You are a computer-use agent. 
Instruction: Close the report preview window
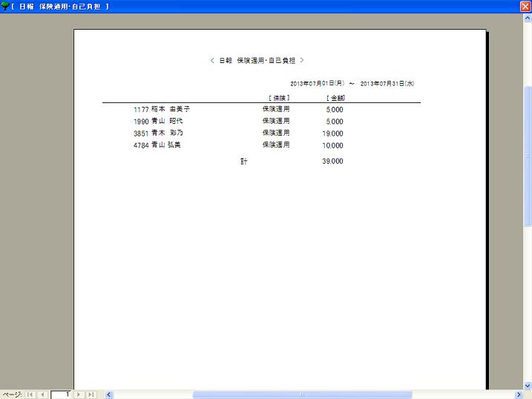click(x=525, y=7)
